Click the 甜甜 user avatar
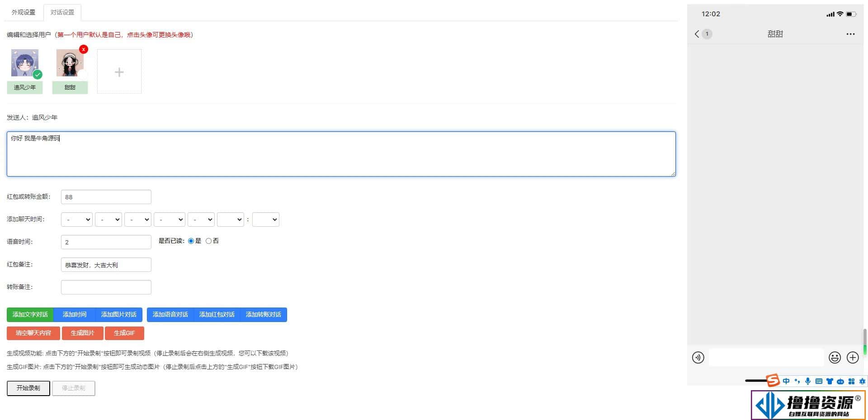 point(70,63)
